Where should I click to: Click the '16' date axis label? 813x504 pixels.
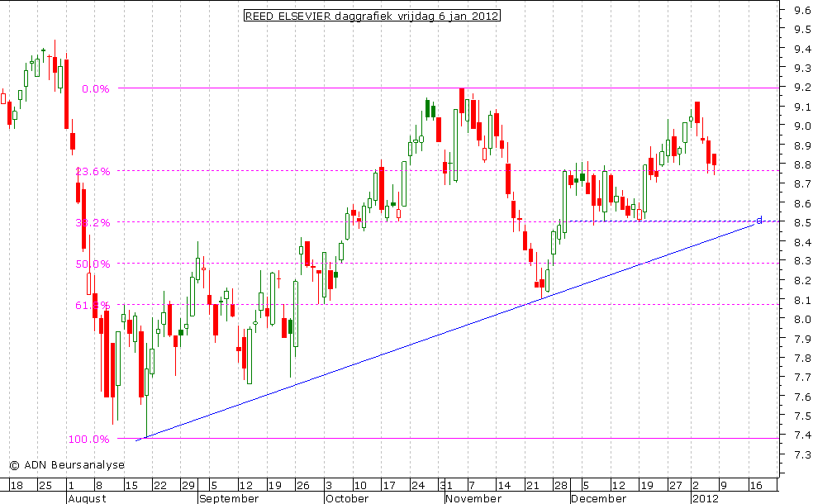coord(756,486)
